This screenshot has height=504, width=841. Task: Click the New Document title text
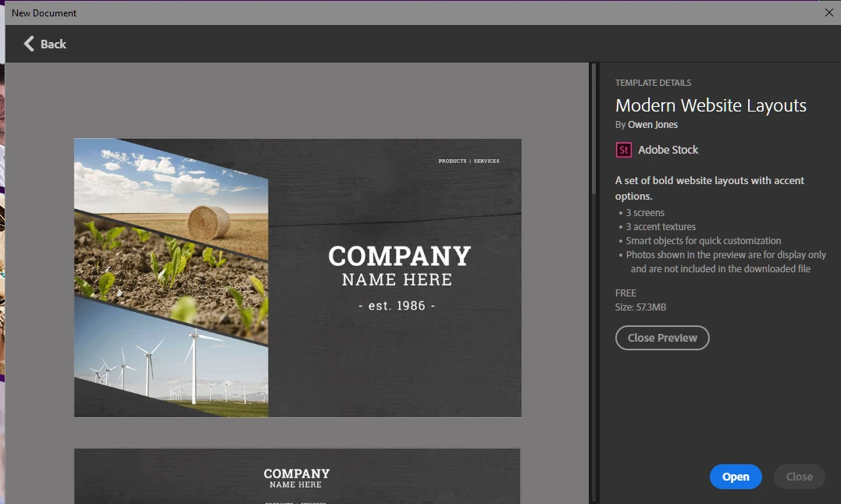point(44,12)
